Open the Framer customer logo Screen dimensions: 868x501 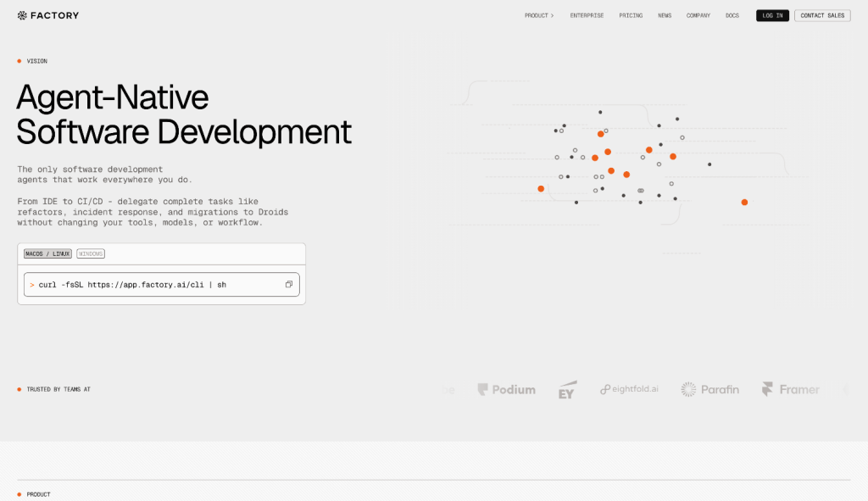(x=791, y=390)
